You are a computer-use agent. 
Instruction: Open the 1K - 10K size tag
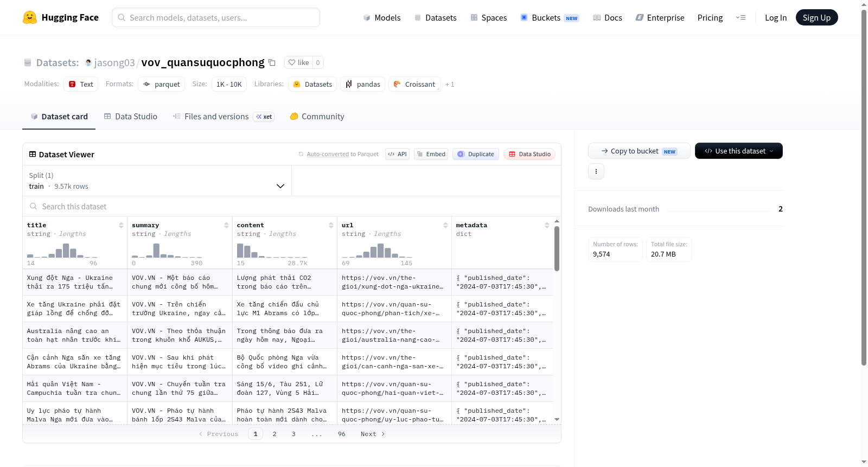click(229, 84)
